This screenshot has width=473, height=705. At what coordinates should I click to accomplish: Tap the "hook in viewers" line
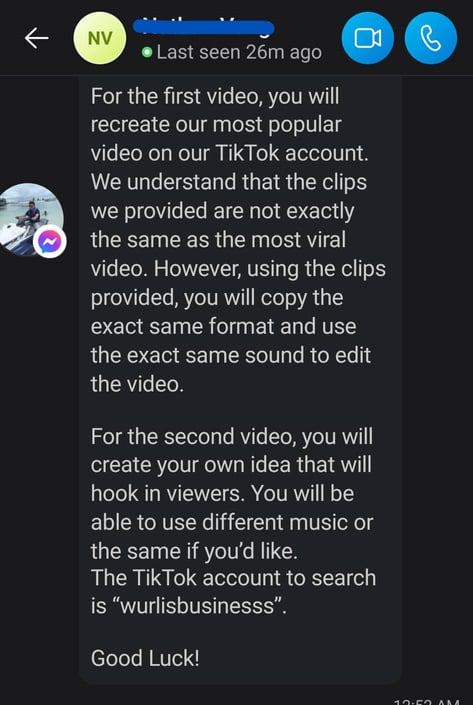coord(223,493)
